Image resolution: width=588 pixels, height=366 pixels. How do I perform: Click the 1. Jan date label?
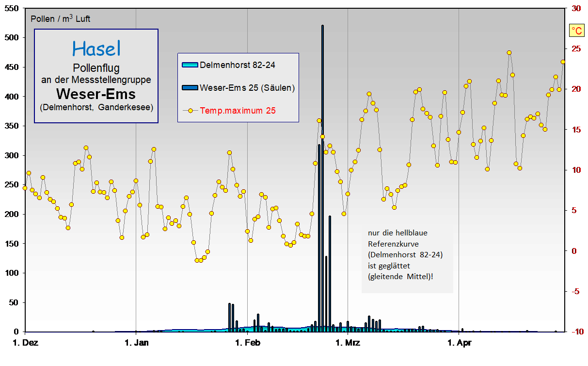(136, 343)
